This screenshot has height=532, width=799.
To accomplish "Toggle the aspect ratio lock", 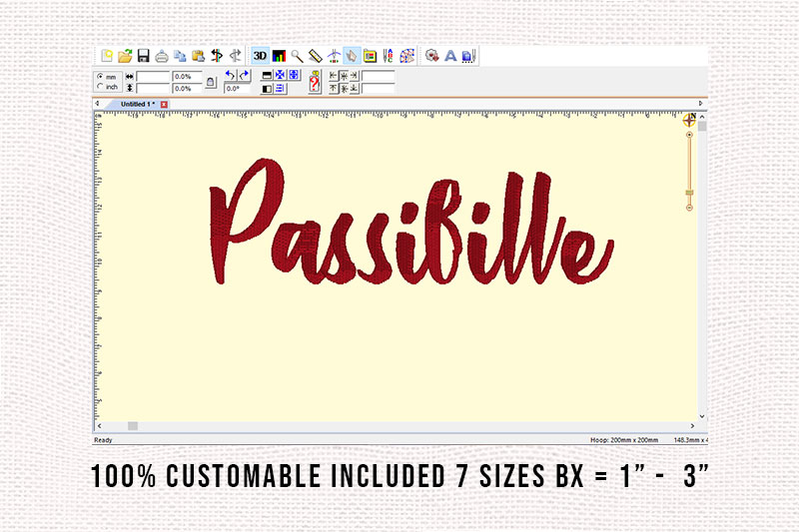I will (x=211, y=82).
